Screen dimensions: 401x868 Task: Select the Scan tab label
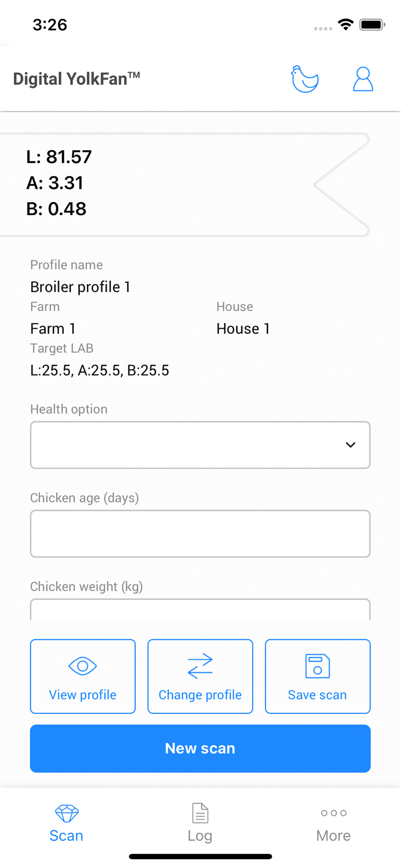click(66, 835)
